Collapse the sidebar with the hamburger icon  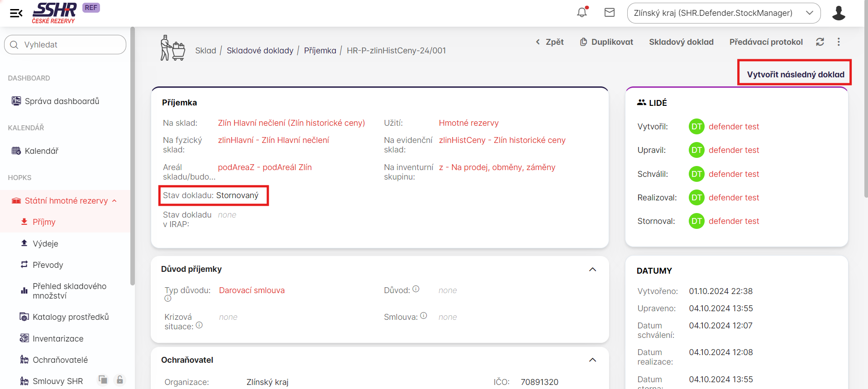point(16,13)
